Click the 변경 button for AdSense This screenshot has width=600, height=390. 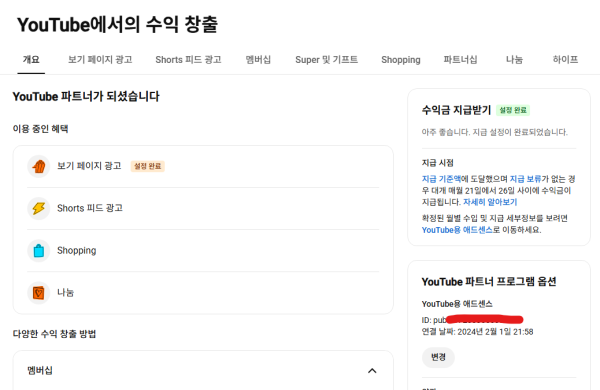438,357
